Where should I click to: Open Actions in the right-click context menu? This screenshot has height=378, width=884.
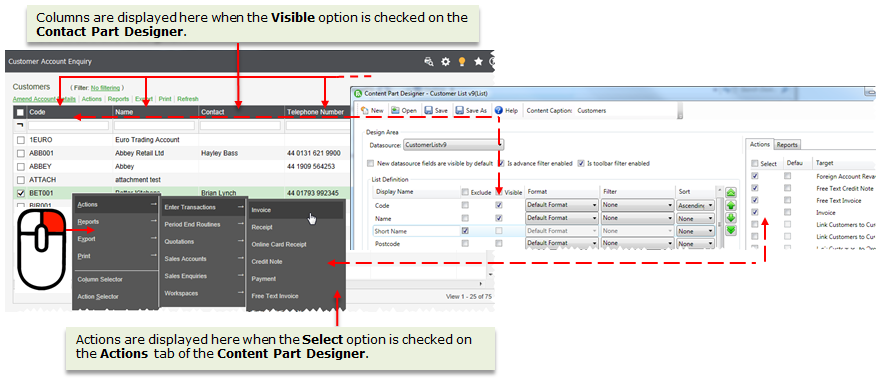117,204
